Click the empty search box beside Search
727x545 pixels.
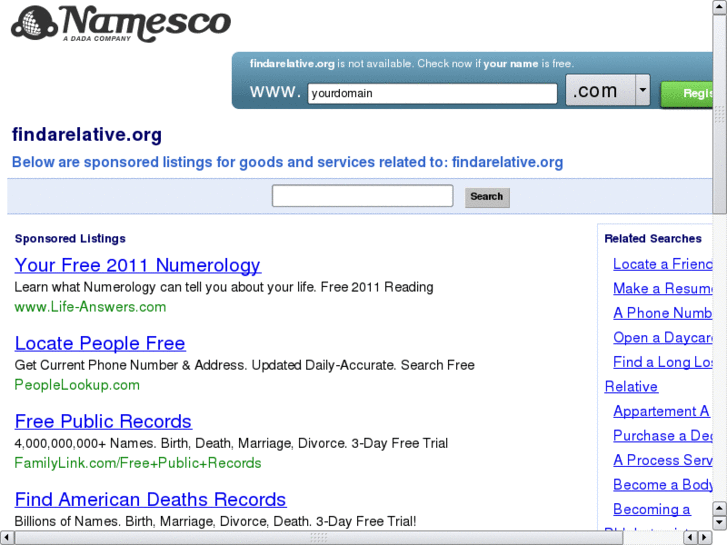point(363,196)
